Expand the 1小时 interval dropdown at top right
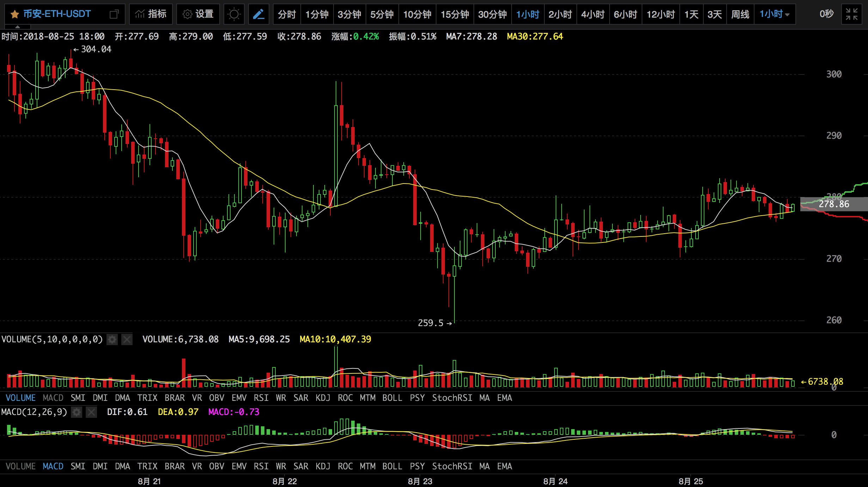The image size is (868, 487). point(775,14)
